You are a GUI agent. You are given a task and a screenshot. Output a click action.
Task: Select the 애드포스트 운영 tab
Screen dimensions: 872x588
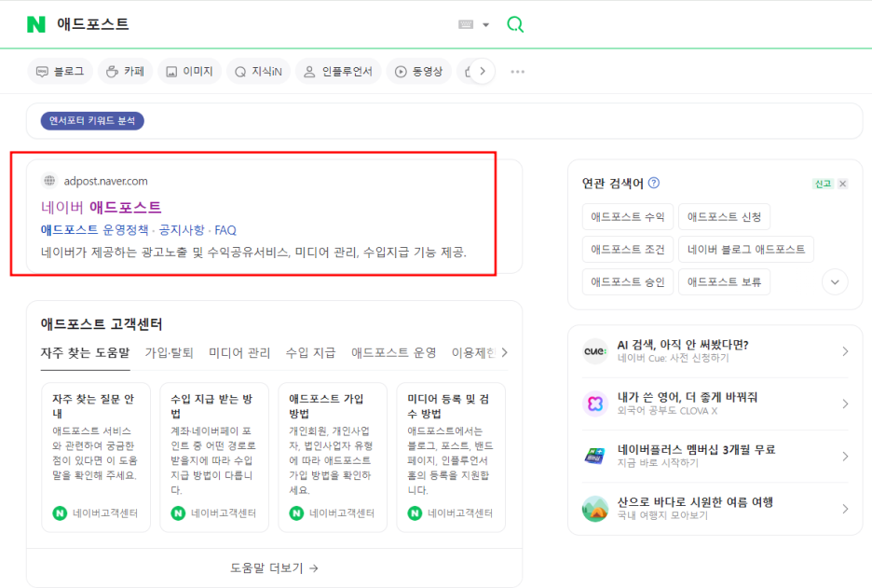(x=394, y=352)
